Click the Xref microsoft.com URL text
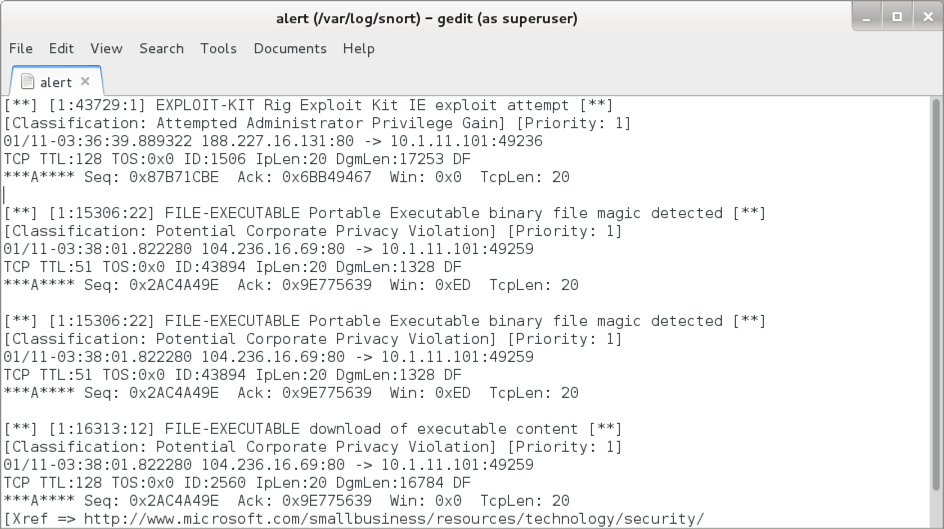 393,518
